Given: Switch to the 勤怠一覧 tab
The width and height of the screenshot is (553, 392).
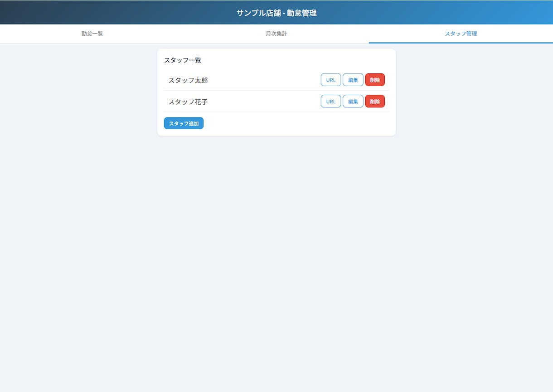Looking at the screenshot, I should click(x=92, y=34).
